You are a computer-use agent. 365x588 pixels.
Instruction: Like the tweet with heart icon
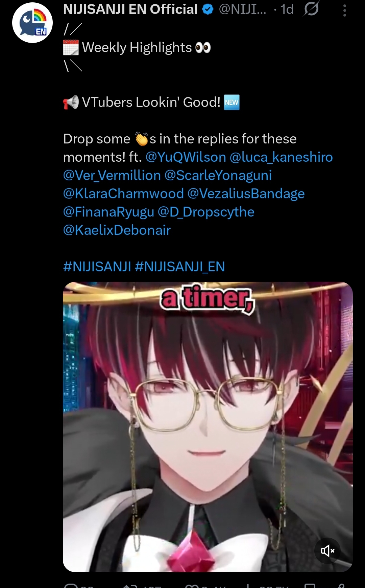193,586
